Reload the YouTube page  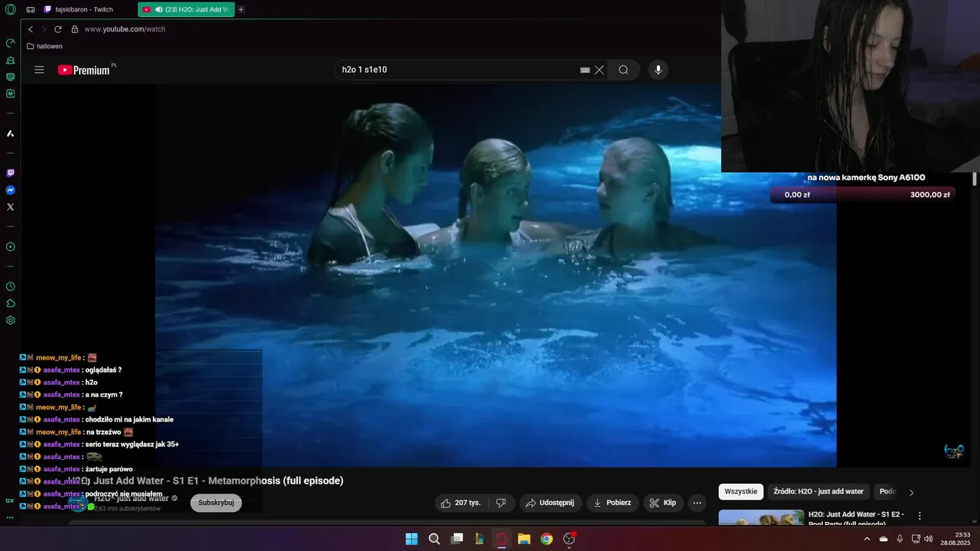tap(57, 29)
